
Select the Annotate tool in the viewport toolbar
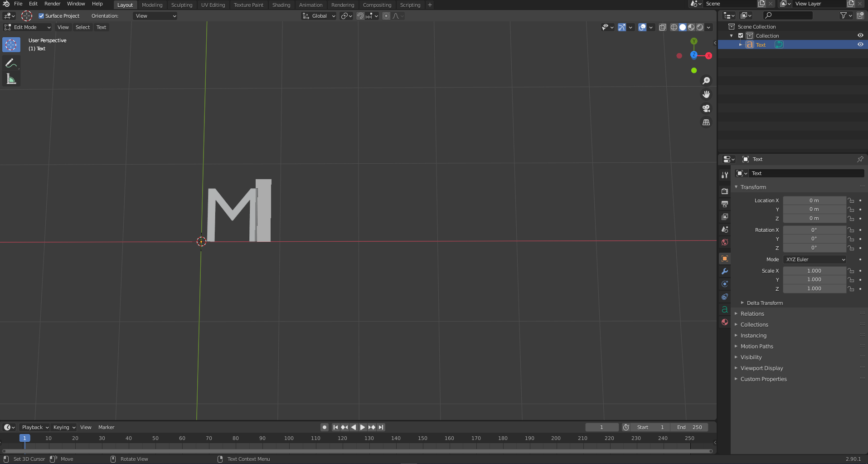[x=11, y=63]
